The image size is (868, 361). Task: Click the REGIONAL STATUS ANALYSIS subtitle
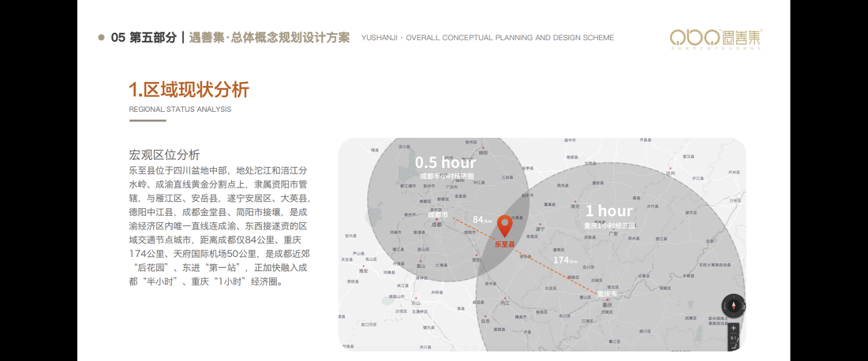click(x=180, y=109)
